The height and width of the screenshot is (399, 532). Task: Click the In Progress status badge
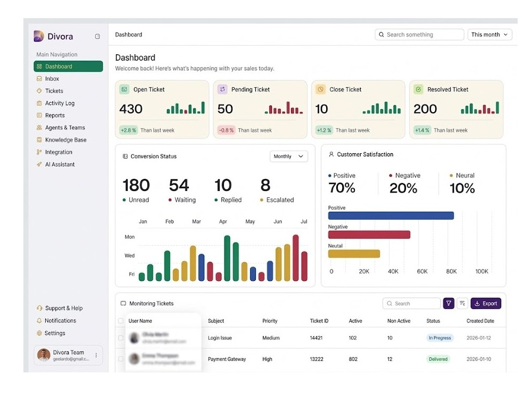click(440, 338)
